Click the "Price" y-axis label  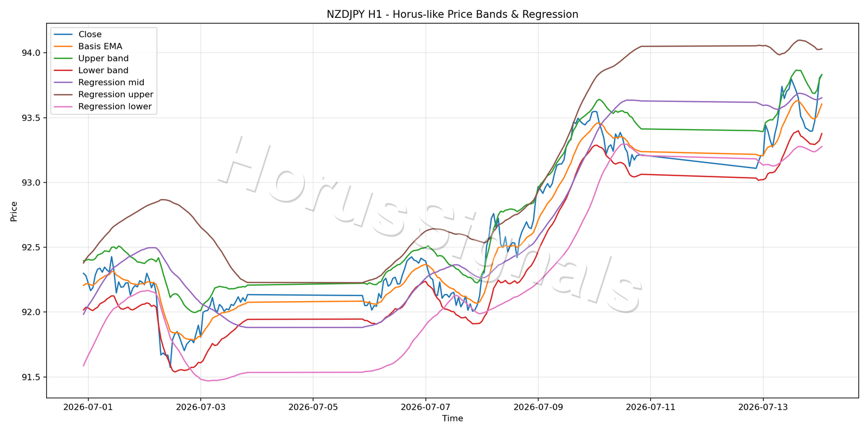(x=14, y=211)
